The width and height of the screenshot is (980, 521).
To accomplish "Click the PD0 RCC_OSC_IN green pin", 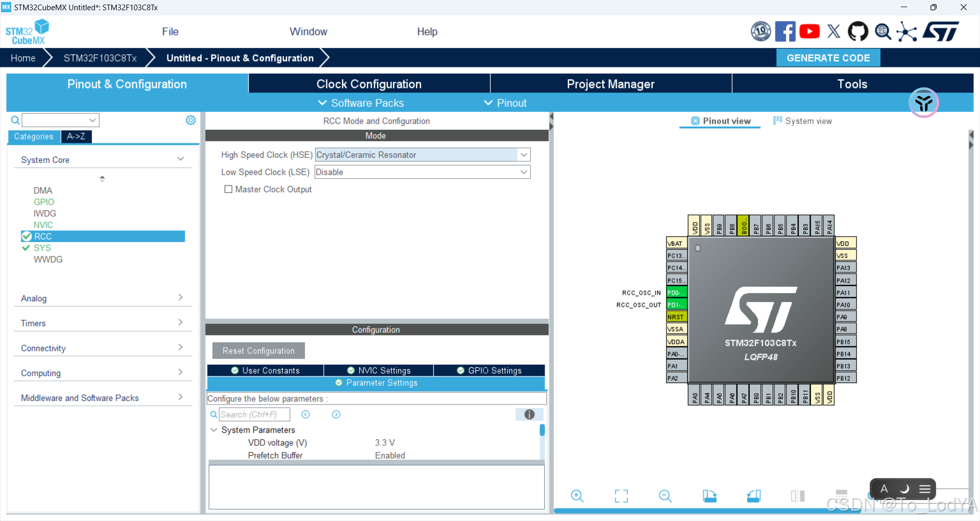I will click(676, 293).
